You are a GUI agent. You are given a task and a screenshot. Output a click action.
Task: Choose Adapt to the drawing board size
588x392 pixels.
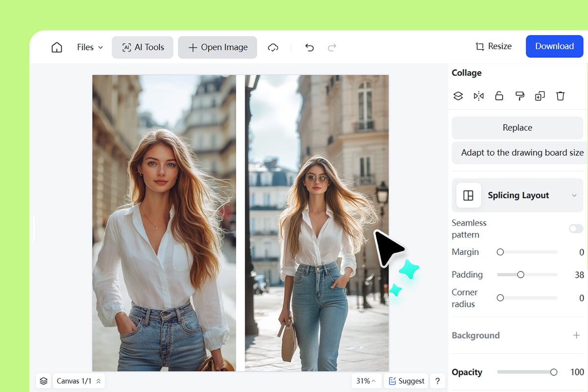pyautogui.click(x=520, y=153)
